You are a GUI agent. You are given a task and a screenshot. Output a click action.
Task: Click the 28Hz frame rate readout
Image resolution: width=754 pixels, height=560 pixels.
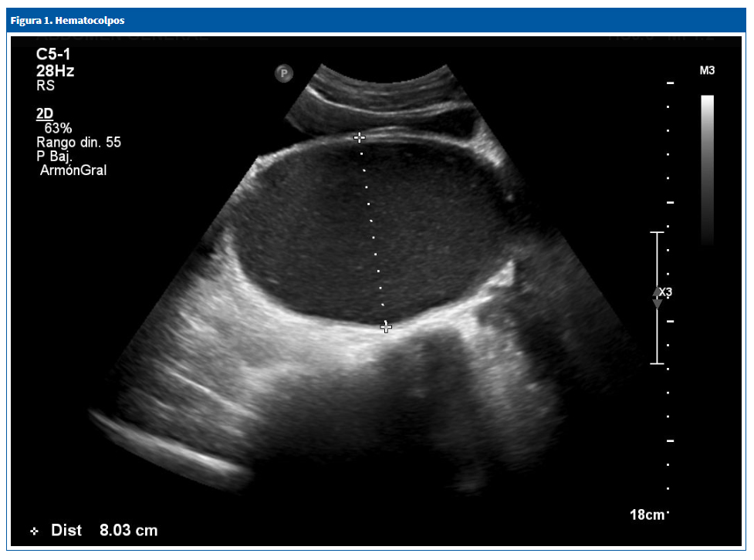pos(56,71)
